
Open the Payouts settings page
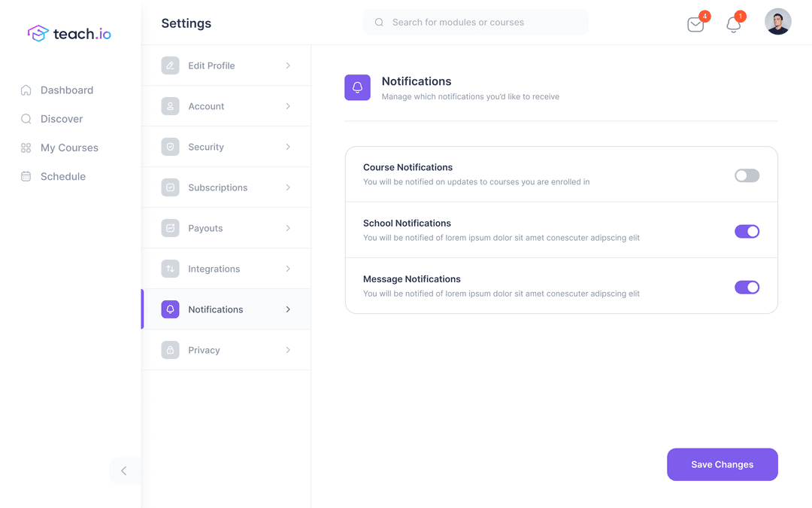[206, 228]
